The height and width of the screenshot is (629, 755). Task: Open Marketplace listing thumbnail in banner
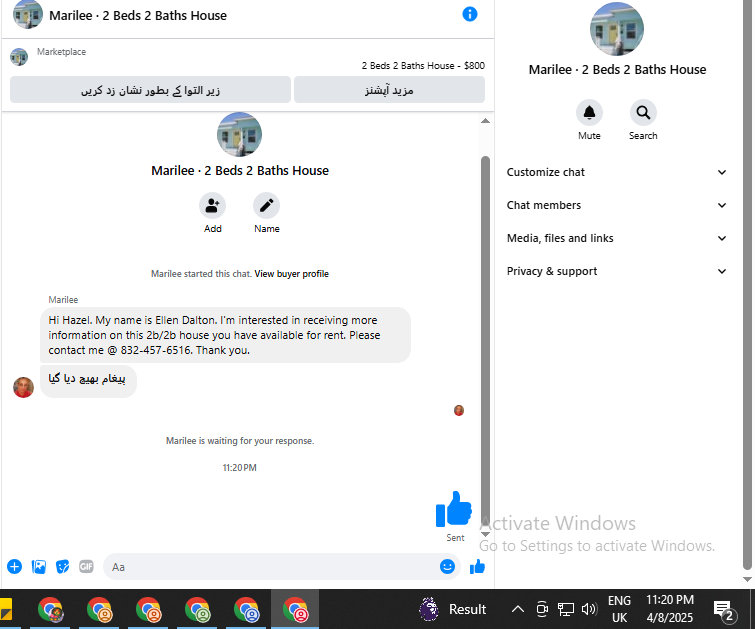click(19, 57)
